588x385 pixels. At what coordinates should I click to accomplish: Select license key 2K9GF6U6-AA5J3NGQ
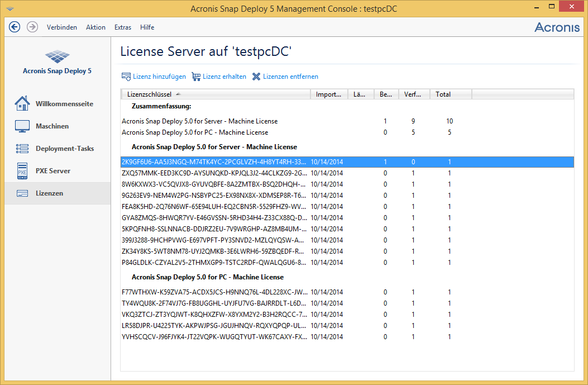347,162
